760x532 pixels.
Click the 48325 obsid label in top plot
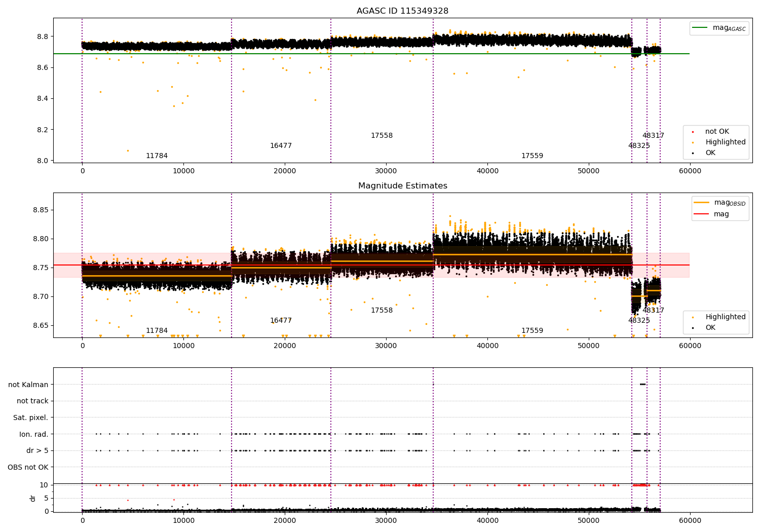point(639,146)
